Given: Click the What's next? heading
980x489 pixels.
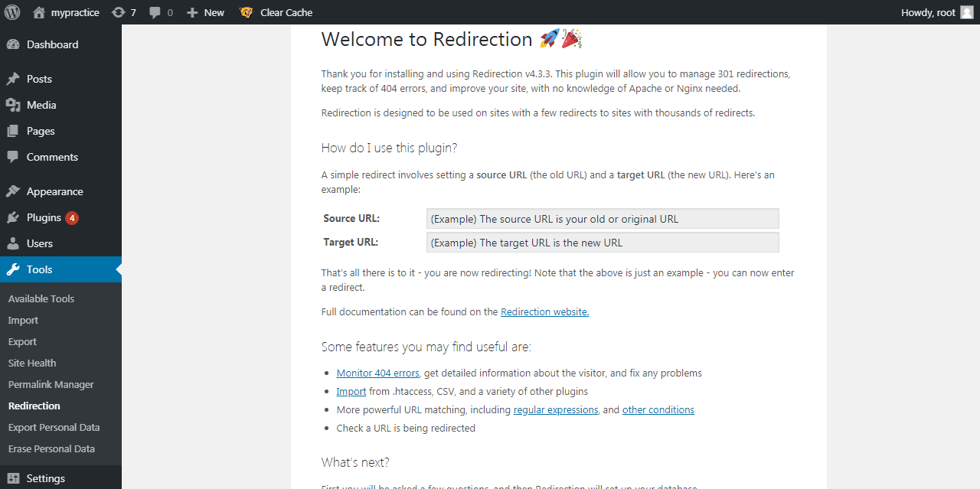Looking at the screenshot, I should point(355,462).
